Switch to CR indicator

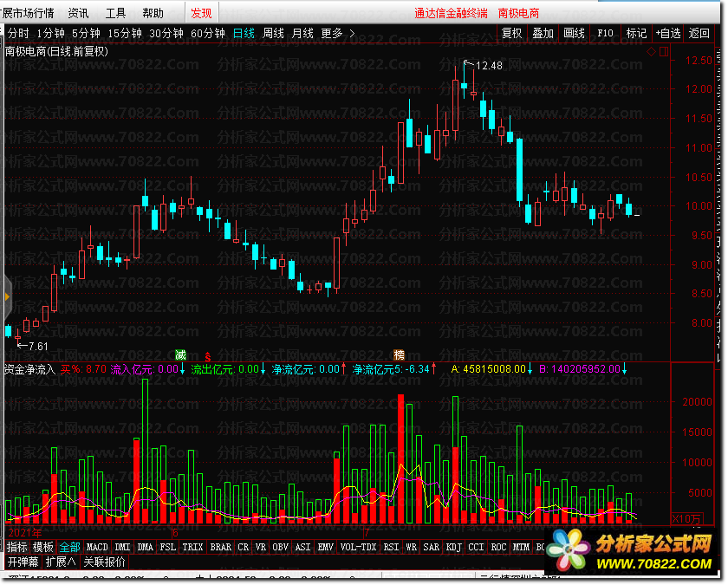(x=244, y=548)
